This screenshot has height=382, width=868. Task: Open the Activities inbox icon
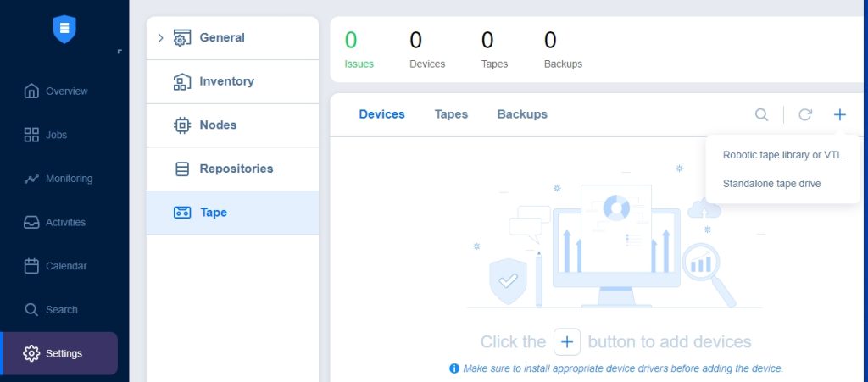pos(31,222)
